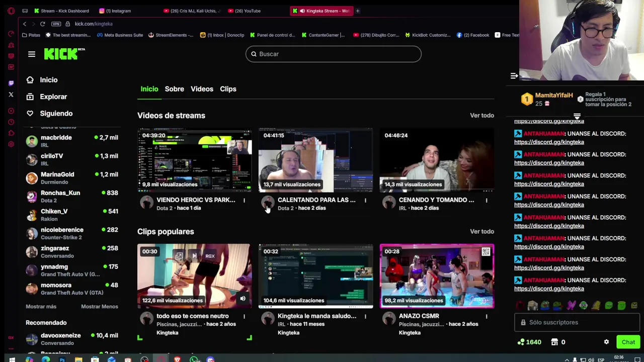This screenshot has width=644, height=362.
Task: Switch to Stream - Kick Dashboard browser tab
Action: click(61, 11)
